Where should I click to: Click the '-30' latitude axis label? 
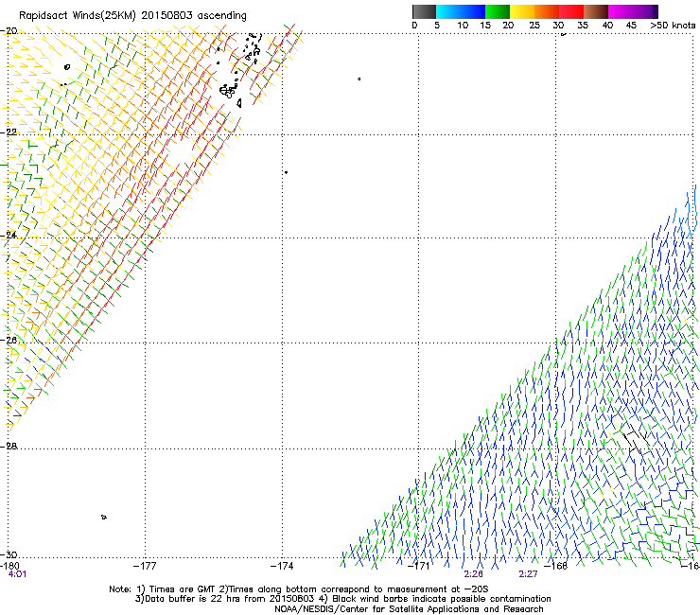coord(9,555)
